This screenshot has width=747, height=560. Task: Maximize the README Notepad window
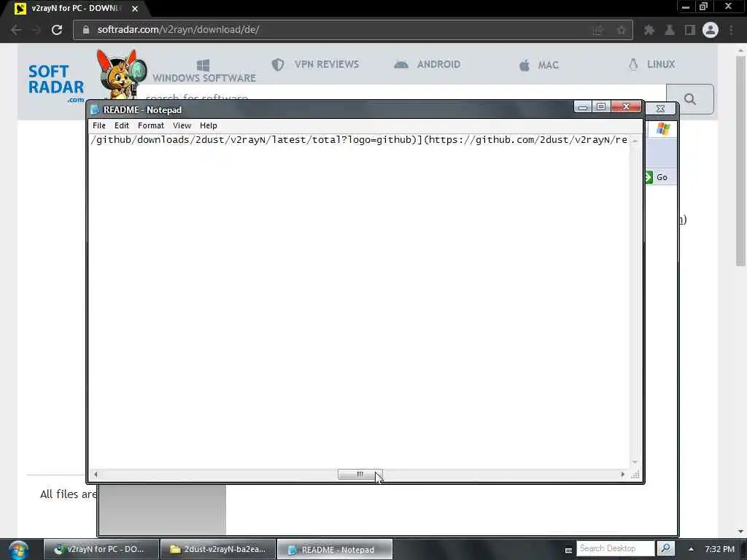(x=601, y=106)
